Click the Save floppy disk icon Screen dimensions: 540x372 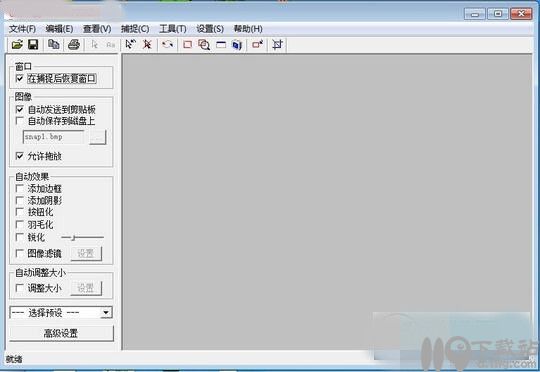(33, 44)
